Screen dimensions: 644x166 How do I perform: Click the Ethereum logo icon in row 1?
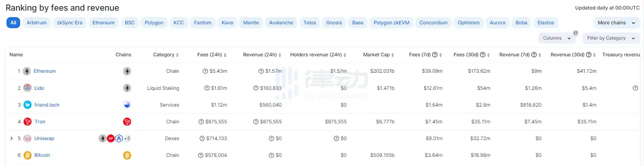pyautogui.click(x=27, y=71)
